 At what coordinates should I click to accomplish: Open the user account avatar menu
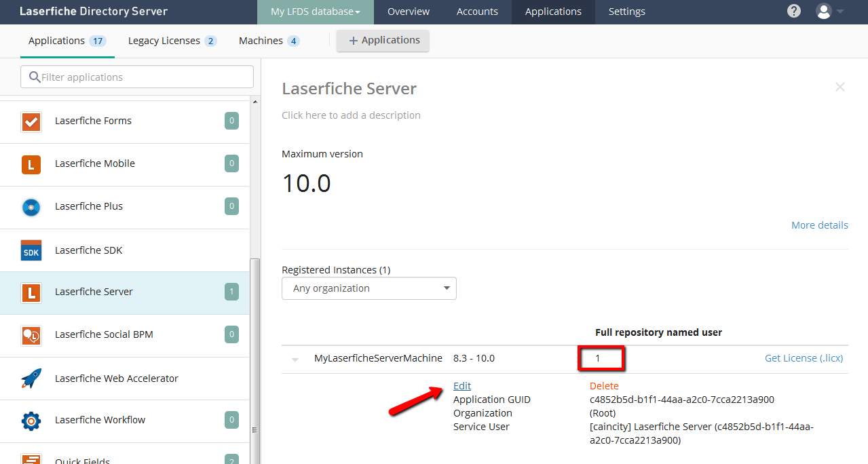830,11
